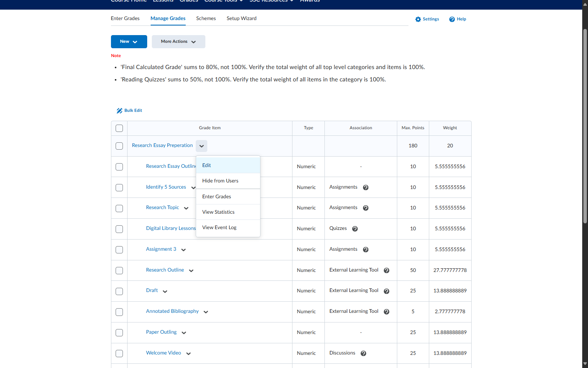Open Draft actions chevron
This screenshot has height=368, width=588.
pyautogui.click(x=165, y=292)
